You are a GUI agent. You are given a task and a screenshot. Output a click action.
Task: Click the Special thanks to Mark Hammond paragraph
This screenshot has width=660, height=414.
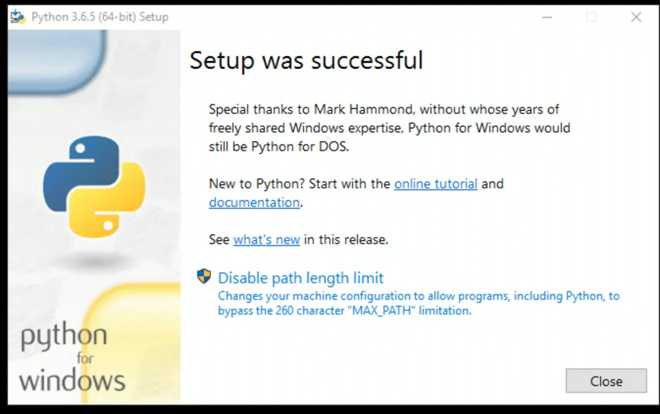(390, 128)
